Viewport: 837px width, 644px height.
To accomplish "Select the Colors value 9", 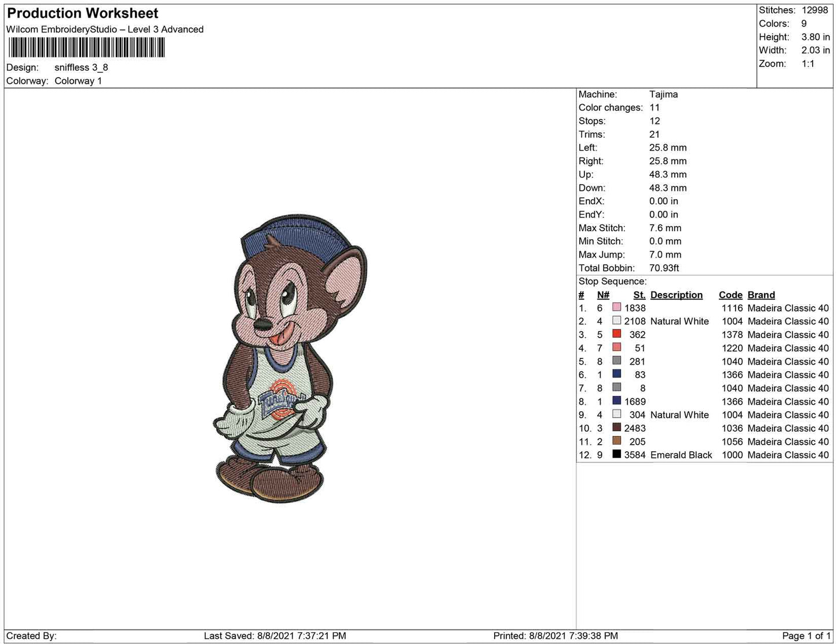I will click(804, 24).
